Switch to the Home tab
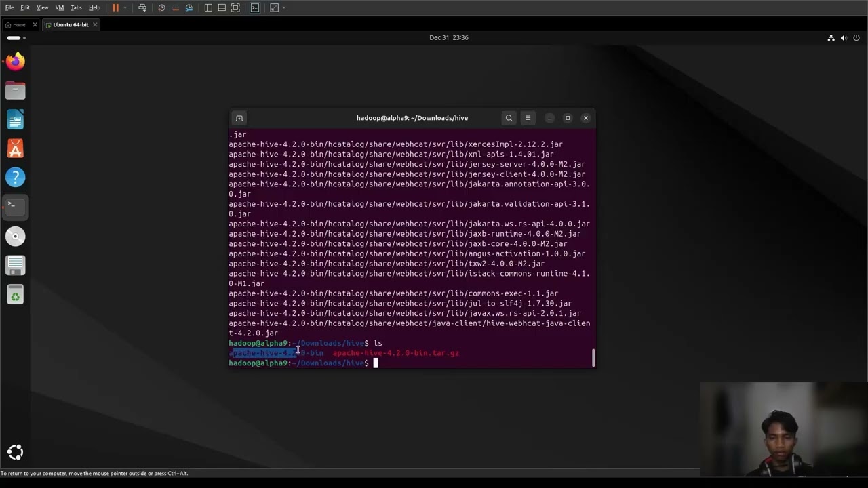This screenshot has width=868, height=488. tap(19, 25)
